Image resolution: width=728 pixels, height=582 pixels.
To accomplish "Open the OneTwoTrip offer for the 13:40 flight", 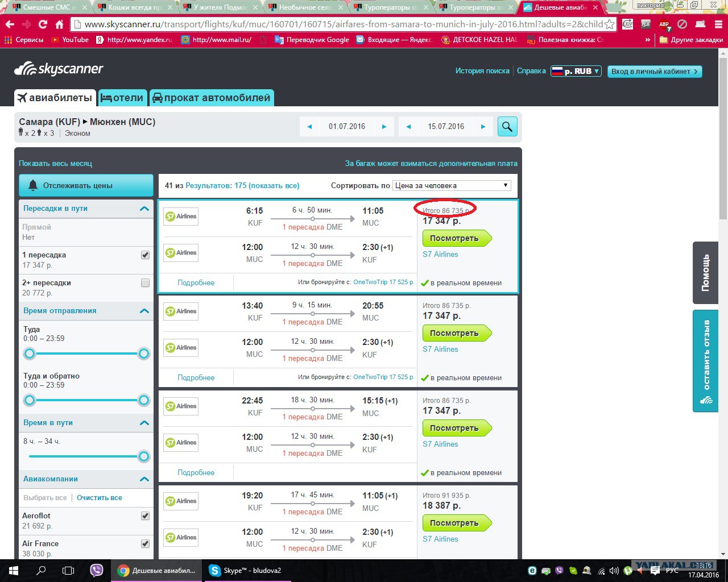I will (x=384, y=377).
